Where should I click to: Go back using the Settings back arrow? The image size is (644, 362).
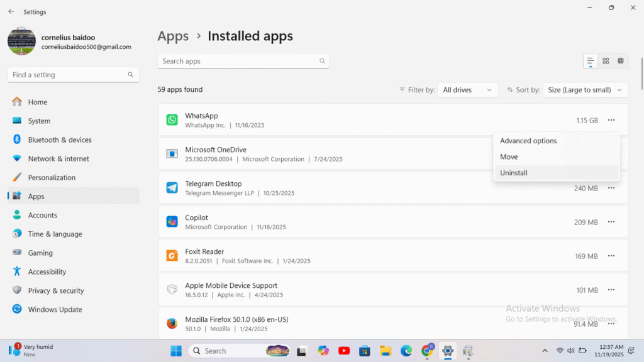coord(11,11)
